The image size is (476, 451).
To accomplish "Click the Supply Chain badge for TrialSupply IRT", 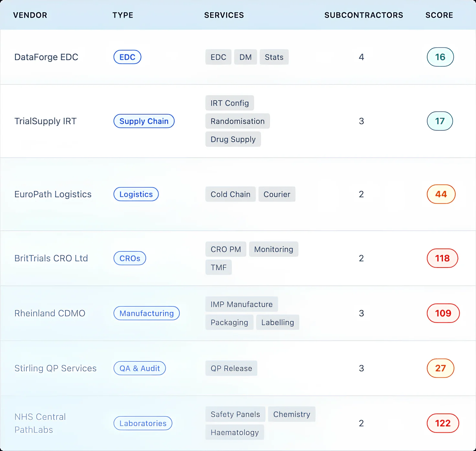I will 144,121.
